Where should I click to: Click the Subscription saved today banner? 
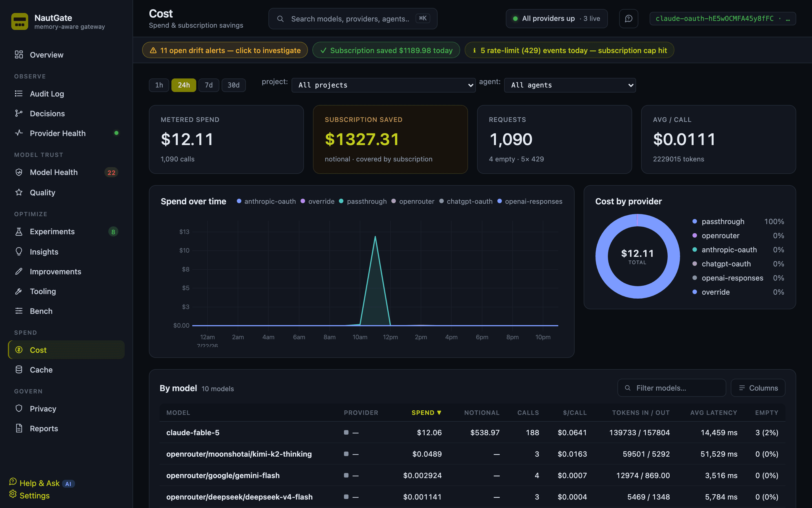[x=386, y=50]
